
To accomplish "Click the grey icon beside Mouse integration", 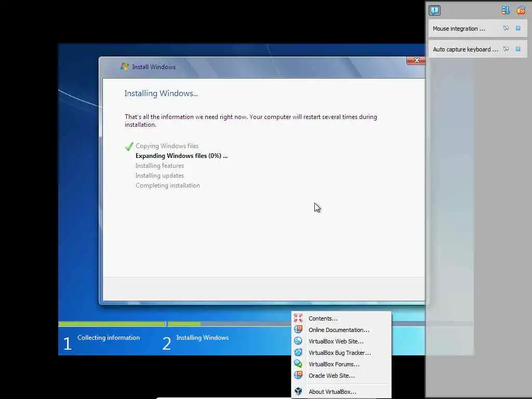I will [x=506, y=29].
